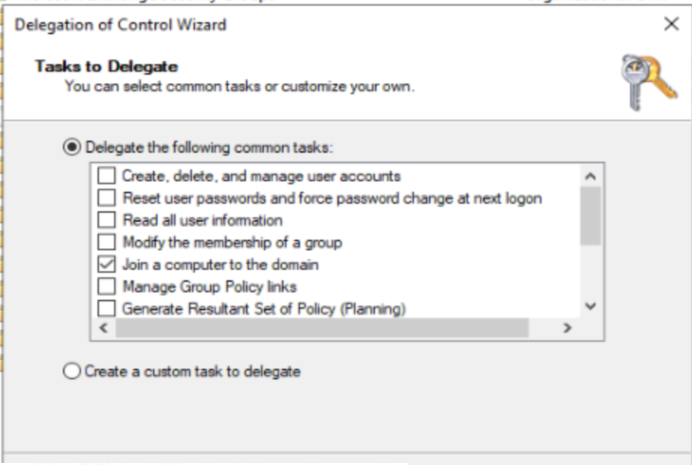Click the task list scroll down arrow
Screen dimensions: 692x465
(590, 306)
